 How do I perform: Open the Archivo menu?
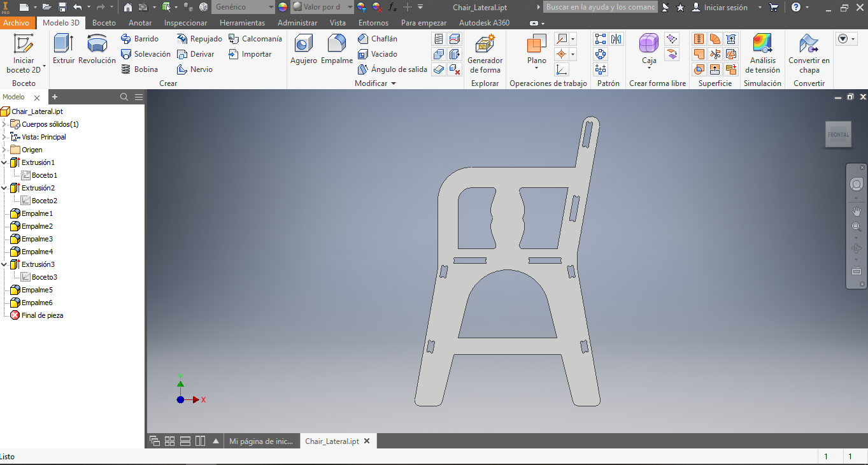tap(16, 22)
